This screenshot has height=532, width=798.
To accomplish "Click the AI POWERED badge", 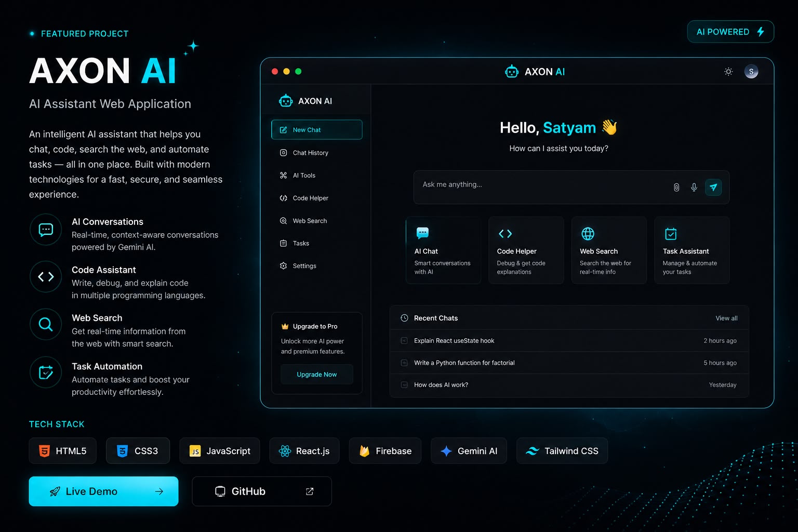I will [x=730, y=32].
